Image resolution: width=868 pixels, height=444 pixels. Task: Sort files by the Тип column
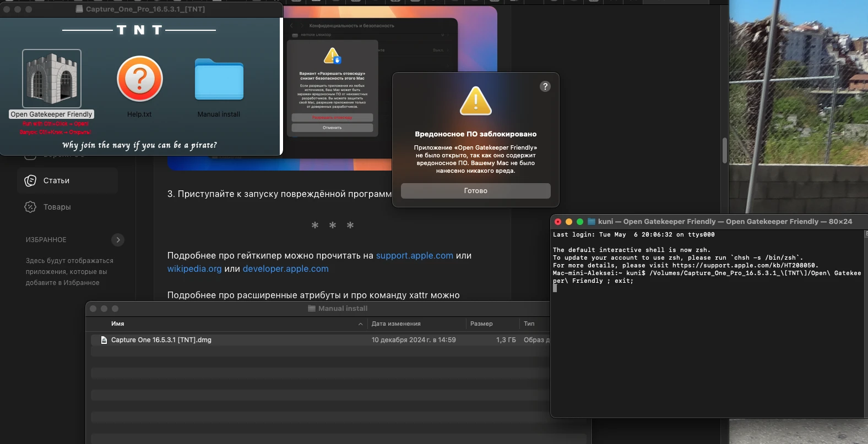pos(529,324)
